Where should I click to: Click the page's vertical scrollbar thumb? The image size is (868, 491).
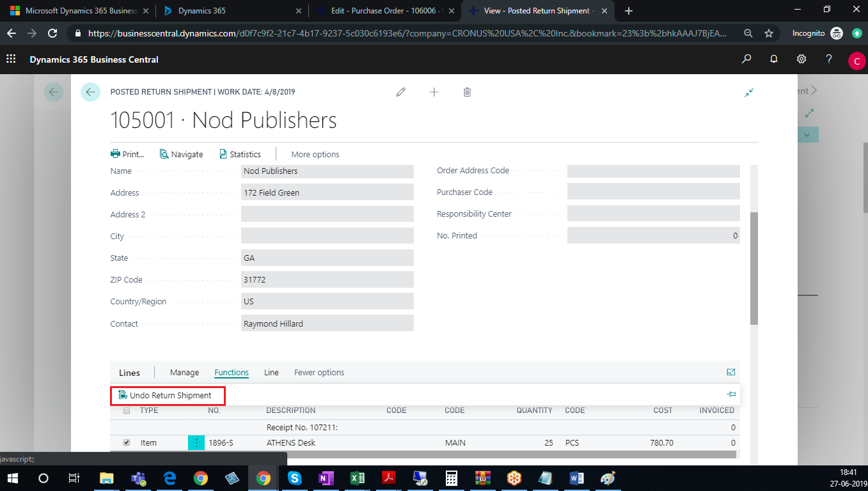tap(754, 269)
